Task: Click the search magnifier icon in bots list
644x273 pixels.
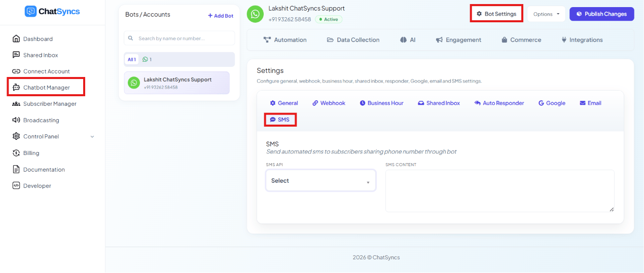Action: click(x=131, y=38)
